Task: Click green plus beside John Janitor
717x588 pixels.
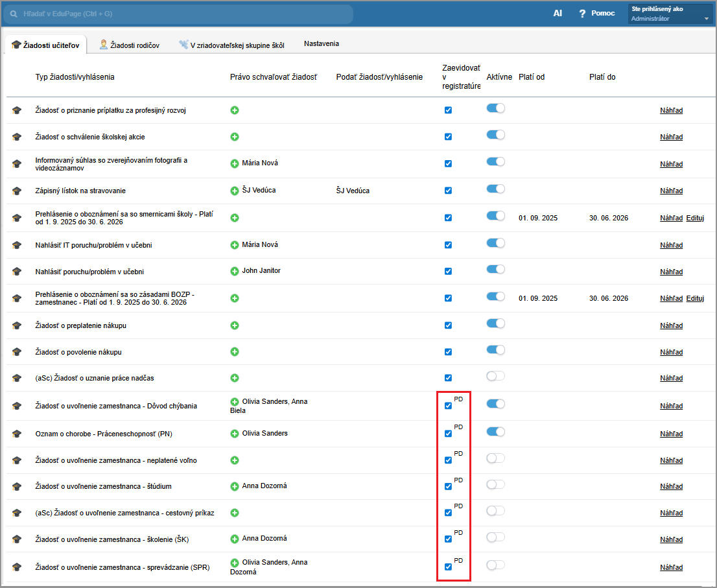Action: coord(235,271)
